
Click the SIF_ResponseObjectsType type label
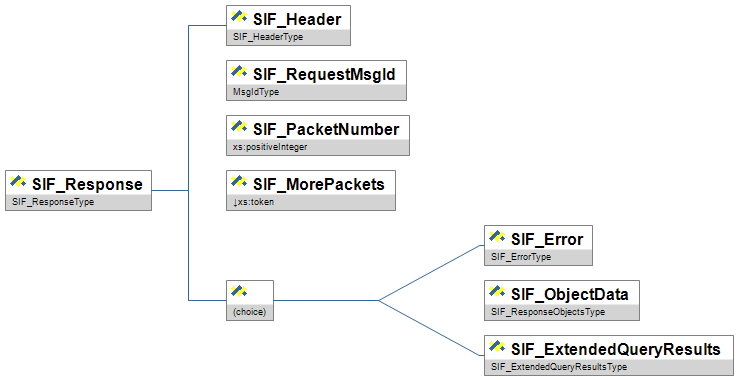(x=548, y=312)
